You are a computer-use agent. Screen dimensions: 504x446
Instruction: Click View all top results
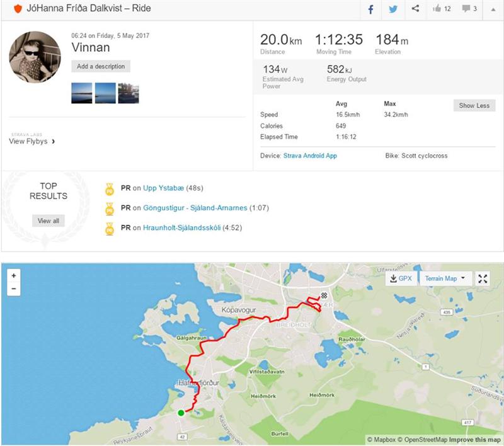tap(49, 220)
